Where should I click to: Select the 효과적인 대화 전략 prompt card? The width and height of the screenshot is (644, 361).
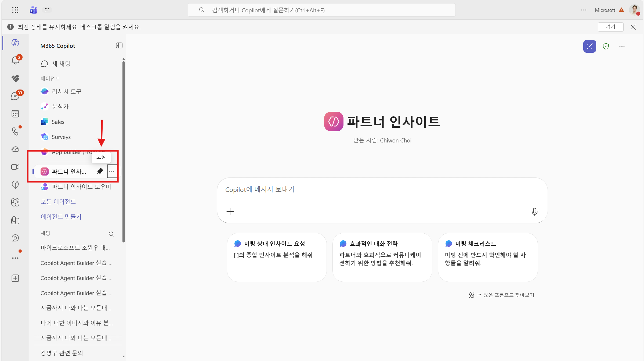[382, 257]
